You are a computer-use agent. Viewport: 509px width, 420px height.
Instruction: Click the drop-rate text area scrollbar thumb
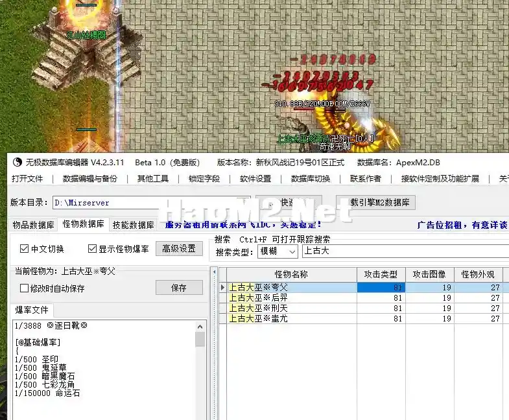(x=200, y=340)
